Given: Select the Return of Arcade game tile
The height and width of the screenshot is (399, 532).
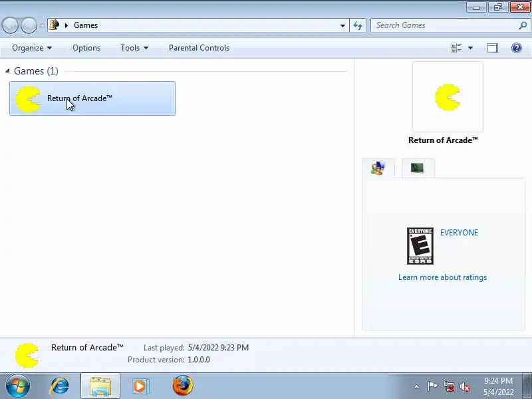Looking at the screenshot, I should pyautogui.click(x=92, y=98).
